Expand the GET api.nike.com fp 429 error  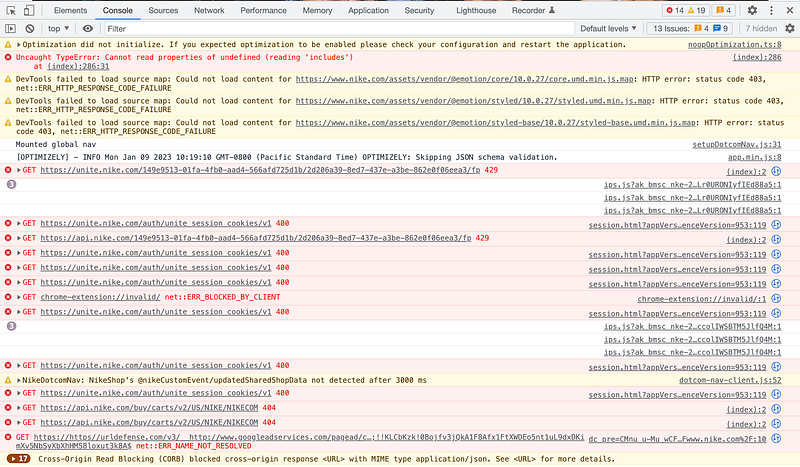(x=19, y=238)
